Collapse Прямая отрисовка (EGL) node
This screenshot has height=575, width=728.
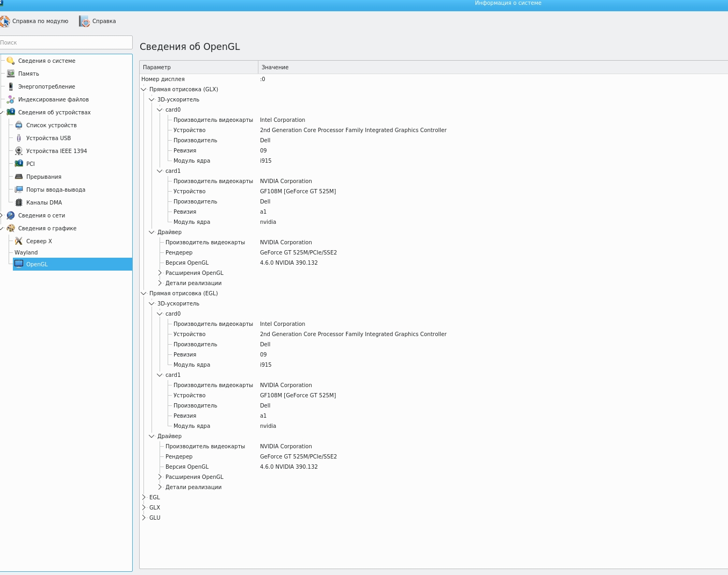pos(143,293)
